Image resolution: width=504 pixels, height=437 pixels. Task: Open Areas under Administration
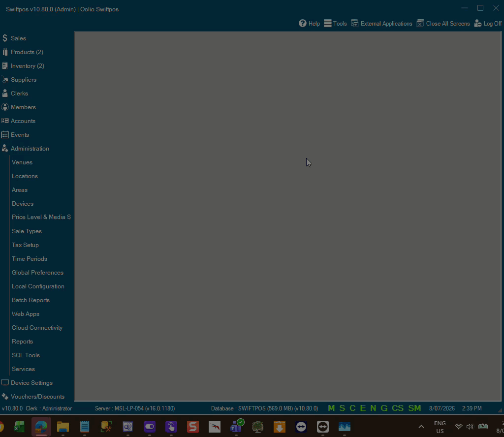coord(20,190)
